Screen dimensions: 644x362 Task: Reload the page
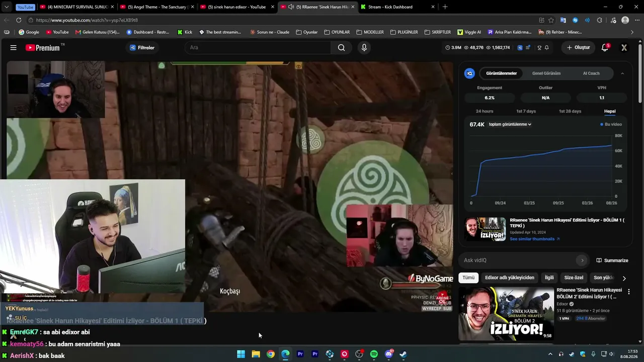click(x=19, y=20)
